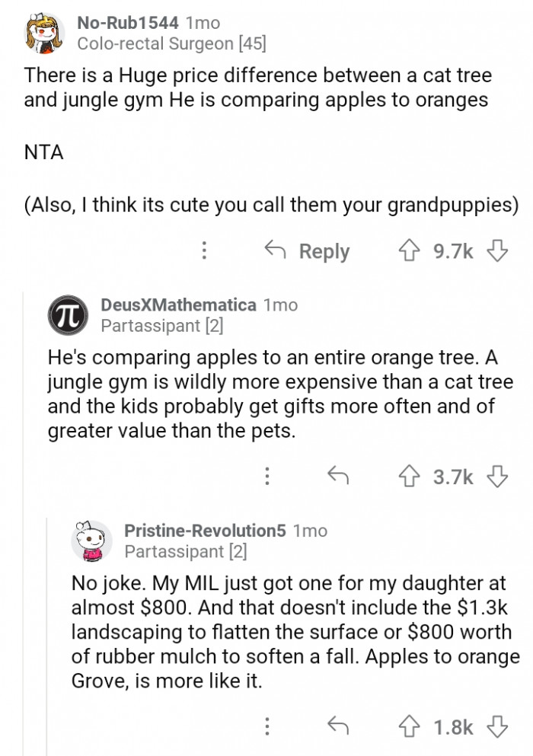Click reply arrow on Pristine-Revolution5's comment
This screenshot has height=756, width=533.
point(337,726)
